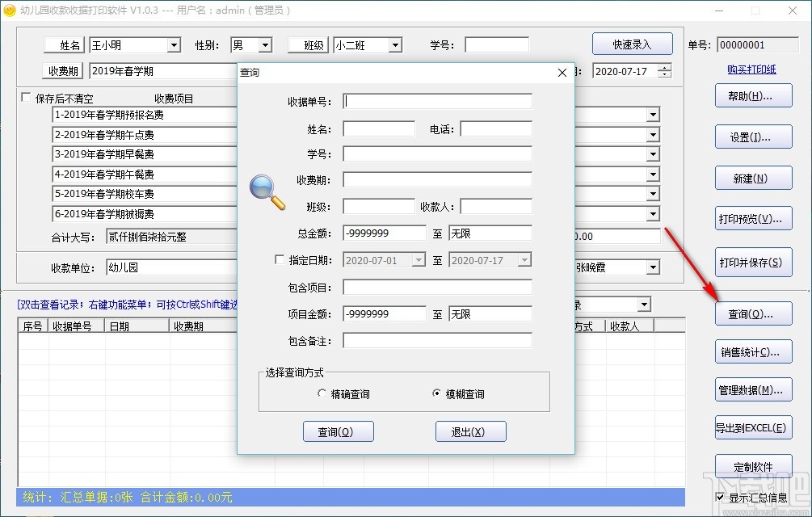Follow the 购买打印纸 link
812x517 pixels.
pyautogui.click(x=751, y=69)
